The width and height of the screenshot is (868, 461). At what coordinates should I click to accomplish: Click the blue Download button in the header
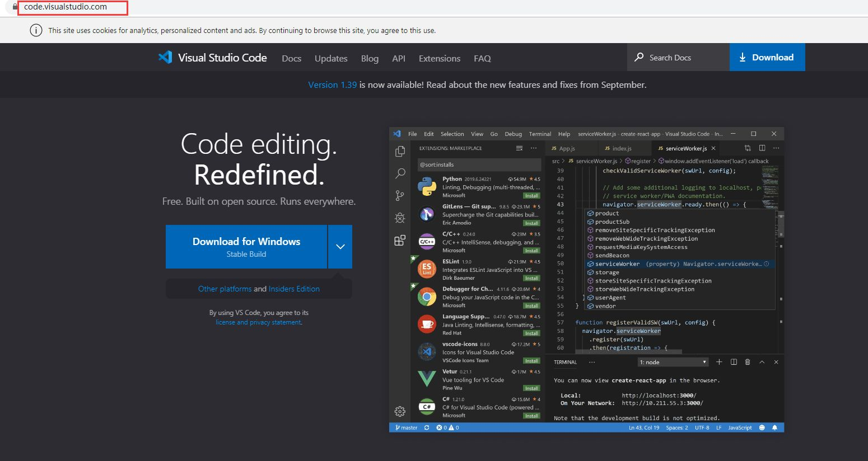click(767, 57)
